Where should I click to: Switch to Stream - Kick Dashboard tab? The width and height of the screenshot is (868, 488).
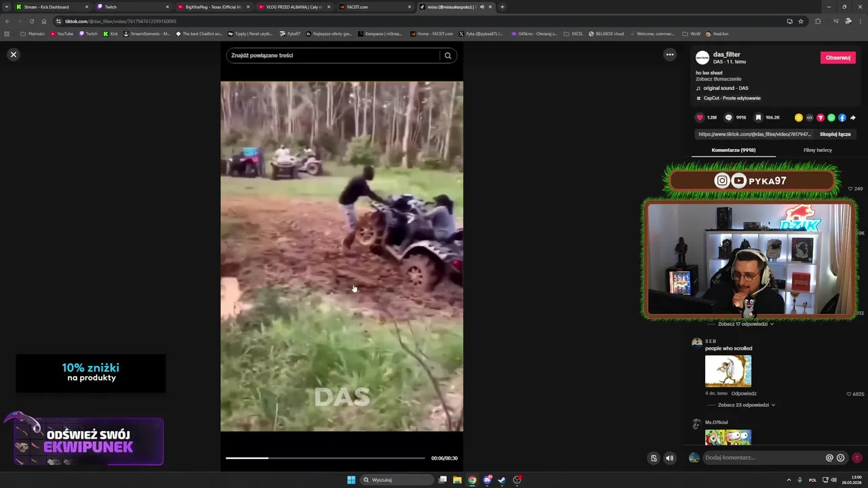[x=52, y=7]
